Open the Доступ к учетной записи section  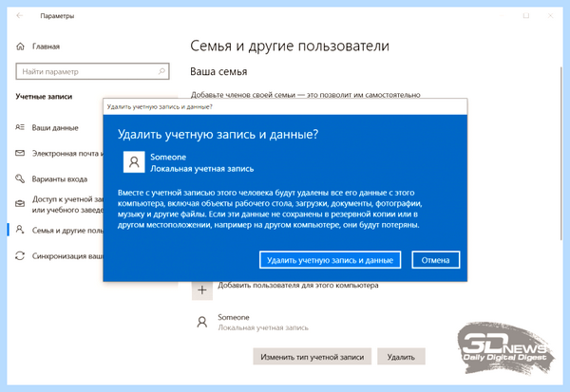coord(67,204)
